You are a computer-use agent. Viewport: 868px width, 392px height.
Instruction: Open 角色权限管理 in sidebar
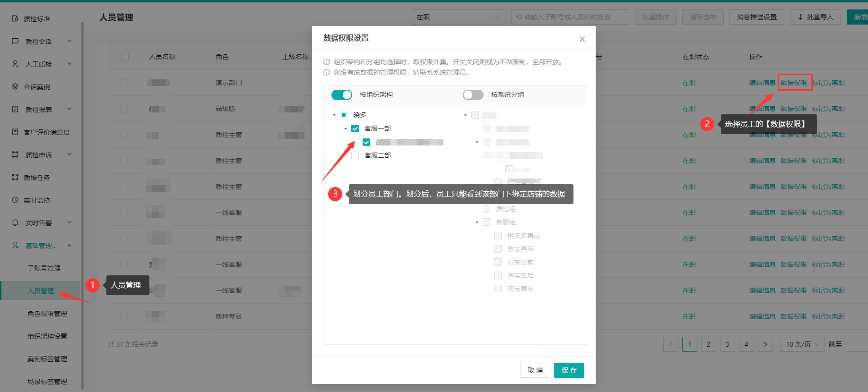[x=47, y=313]
